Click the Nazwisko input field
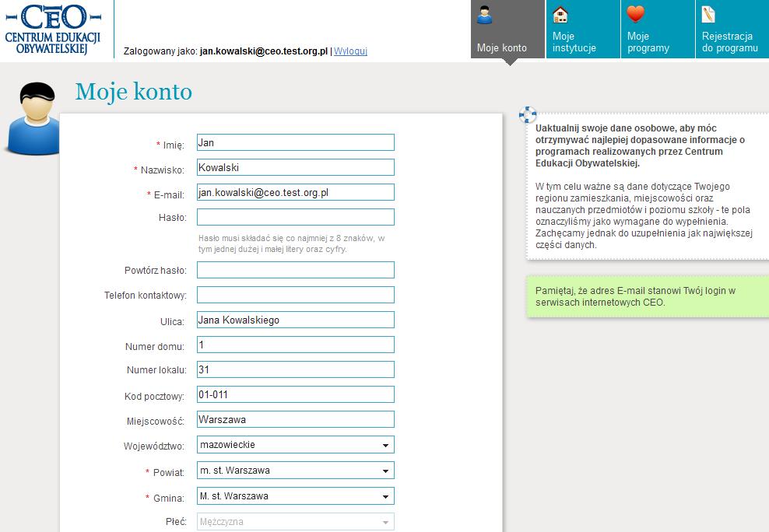The image size is (769, 532). [296, 167]
